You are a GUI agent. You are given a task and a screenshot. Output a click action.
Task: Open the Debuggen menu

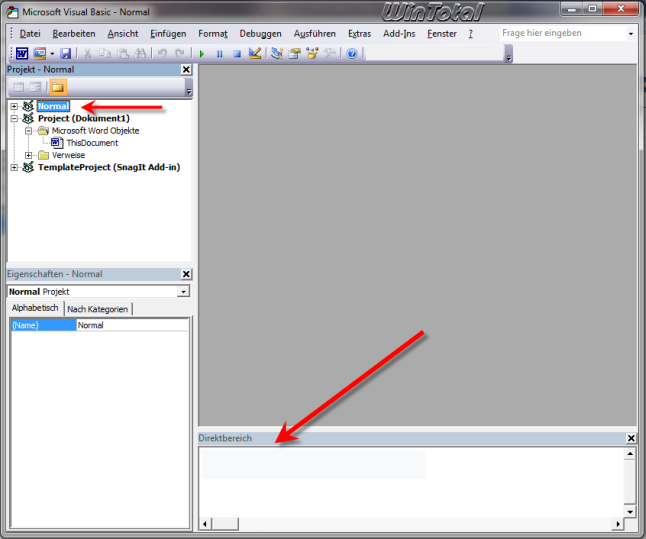260,34
